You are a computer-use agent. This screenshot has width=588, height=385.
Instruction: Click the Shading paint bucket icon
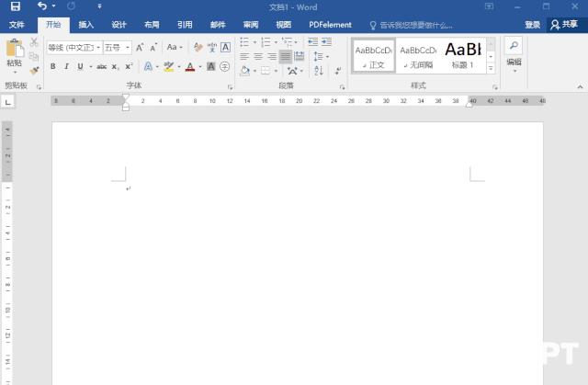click(x=245, y=71)
